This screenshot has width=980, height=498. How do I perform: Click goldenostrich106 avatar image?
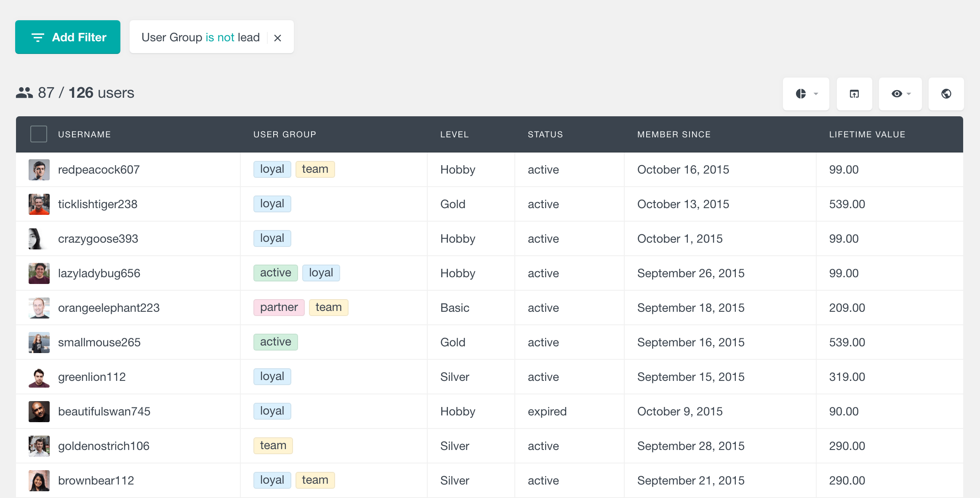[x=39, y=446]
